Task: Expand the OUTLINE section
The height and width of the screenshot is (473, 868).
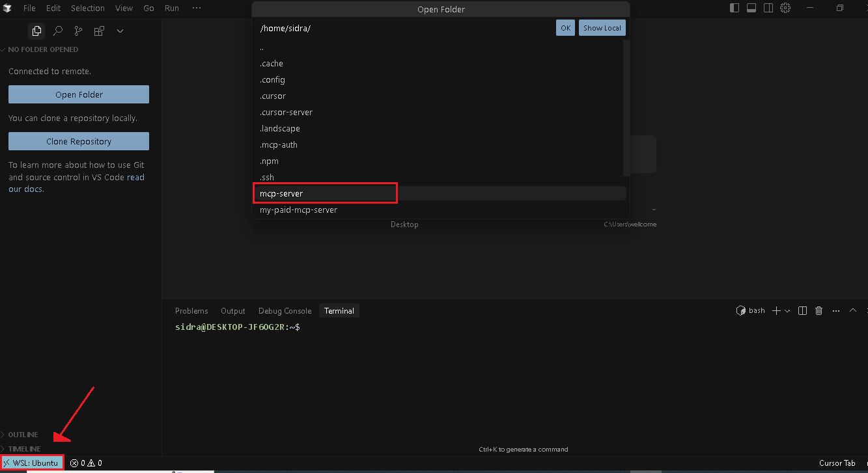Action: [23, 435]
